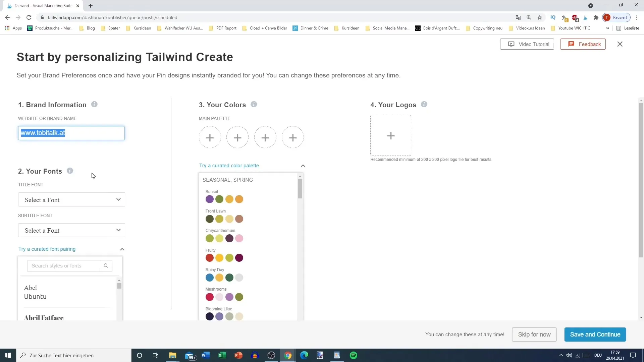Viewport: 644px width, 362px height.
Task: Click the Your Fonts info icon
Action: (70, 171)
